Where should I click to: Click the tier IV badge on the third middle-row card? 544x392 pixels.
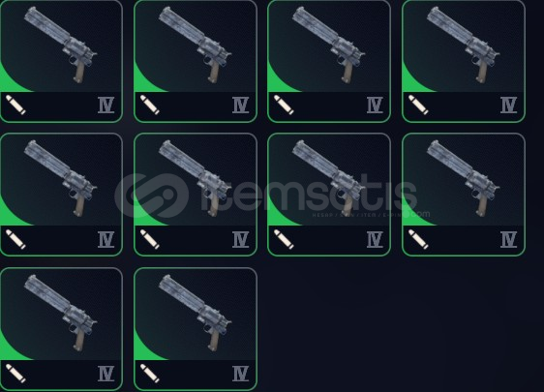click(x=375, y=239)
